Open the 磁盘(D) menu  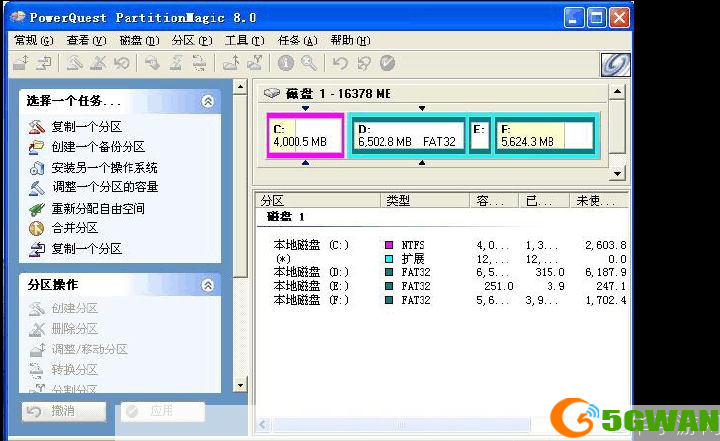click(x=139, y=40)
